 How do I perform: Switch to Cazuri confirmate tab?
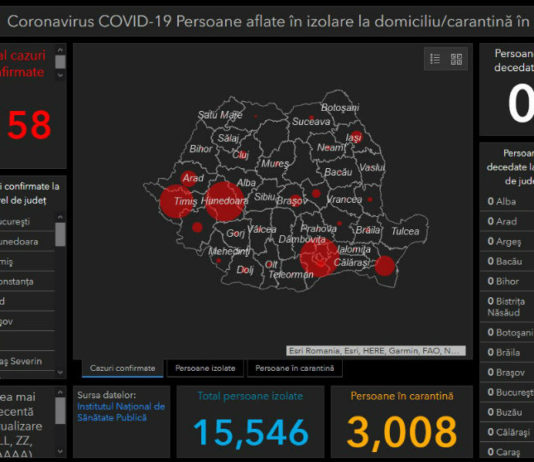(x=123, y=368)
